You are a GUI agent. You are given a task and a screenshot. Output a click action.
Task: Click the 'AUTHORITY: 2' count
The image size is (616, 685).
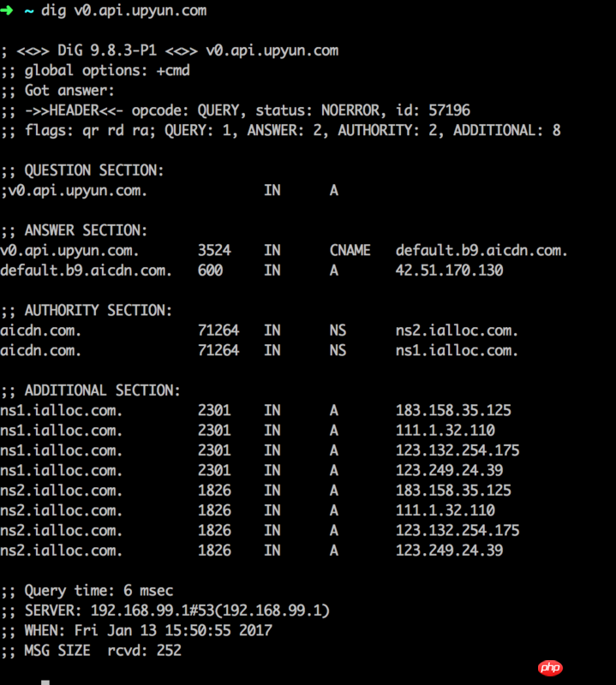click(x=387, y=131)
